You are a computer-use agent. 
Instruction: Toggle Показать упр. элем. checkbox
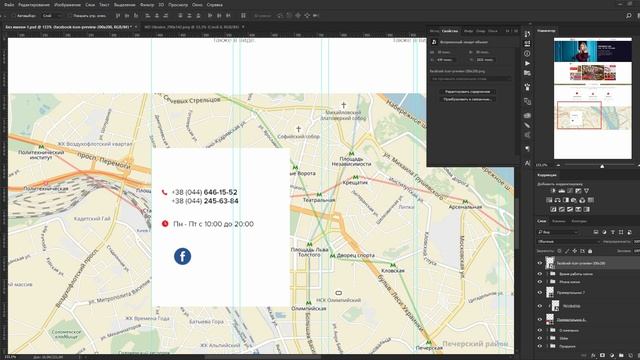(x=70, y=16)
